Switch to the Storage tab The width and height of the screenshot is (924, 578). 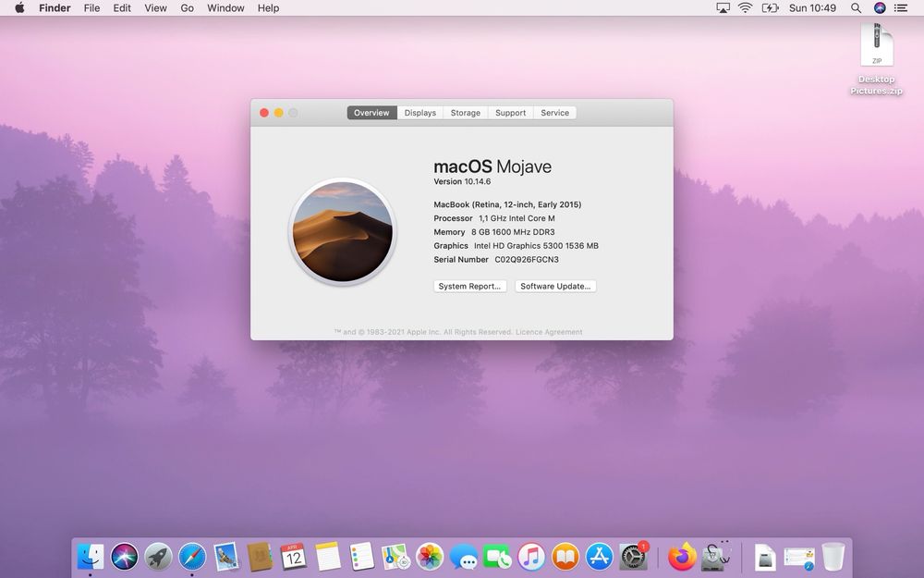click(466, 113)
